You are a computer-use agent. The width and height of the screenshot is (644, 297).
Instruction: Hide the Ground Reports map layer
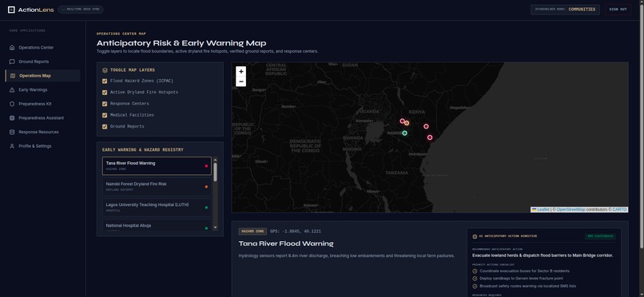pos(105,127)
